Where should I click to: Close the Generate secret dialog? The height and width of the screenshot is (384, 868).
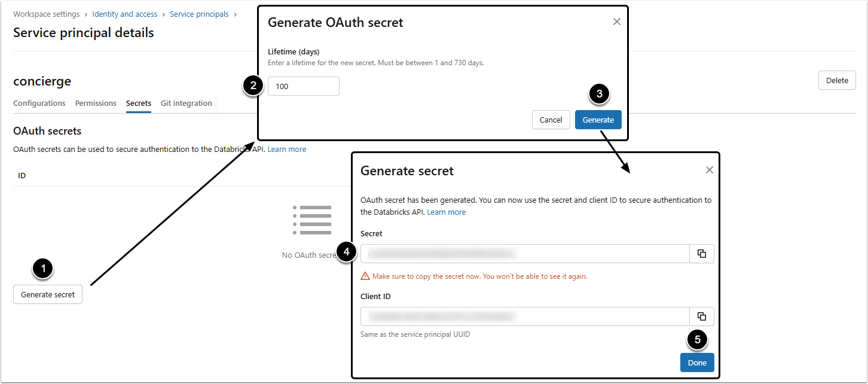[709, 170]
